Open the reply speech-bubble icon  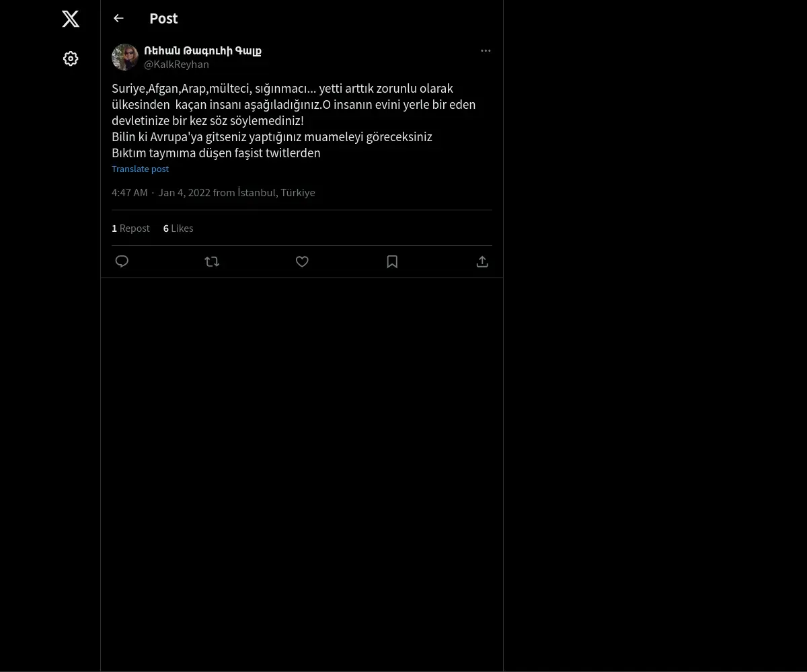pos(122,261)
